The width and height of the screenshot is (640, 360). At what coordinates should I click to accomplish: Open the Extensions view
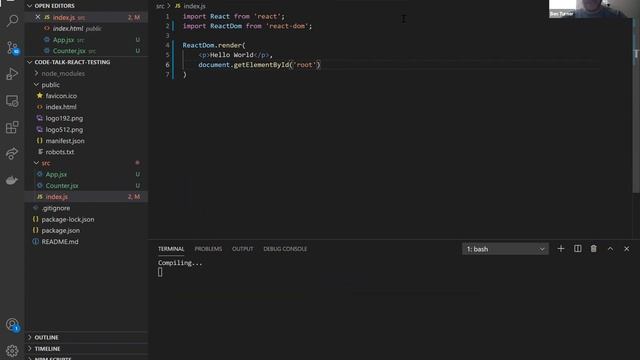(x=12, y=127)
